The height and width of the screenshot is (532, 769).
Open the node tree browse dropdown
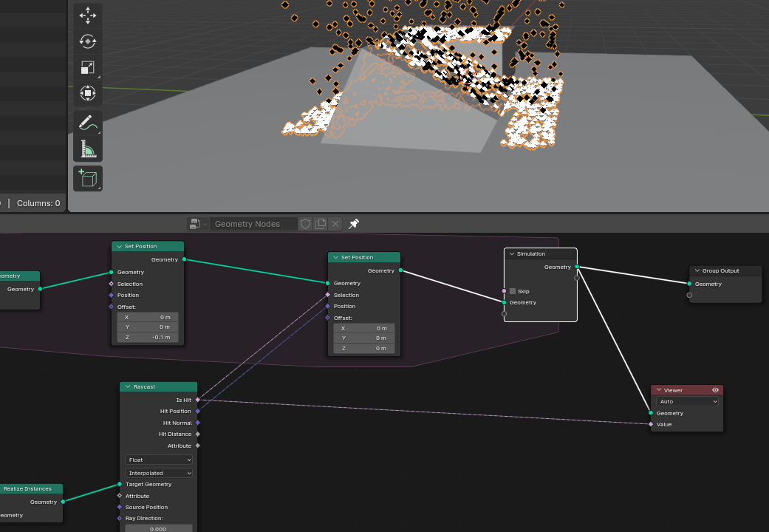[x=196, y=224]
